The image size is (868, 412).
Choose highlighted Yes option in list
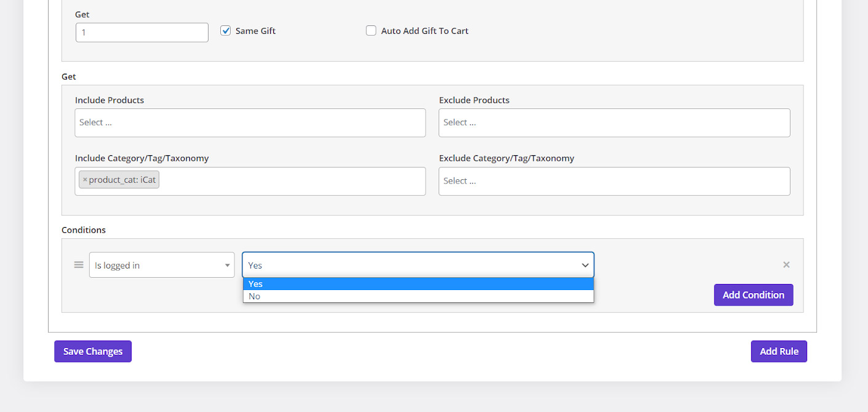pos(418,284)
